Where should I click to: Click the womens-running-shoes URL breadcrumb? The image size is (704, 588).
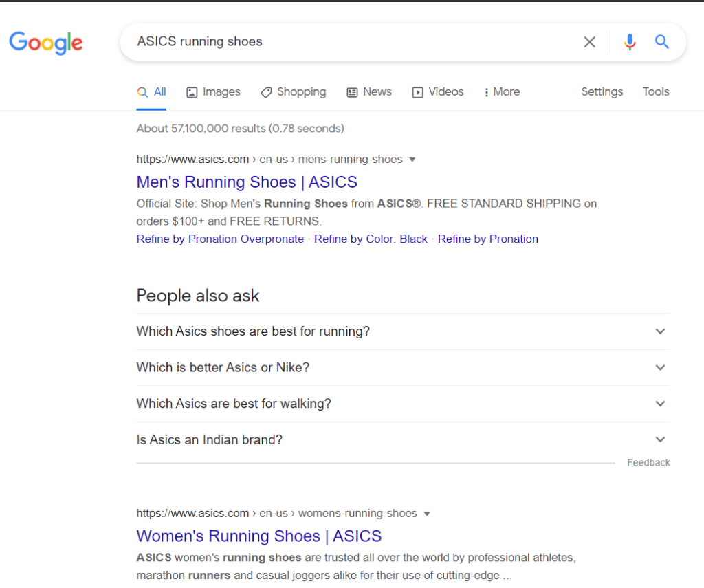click(x=276, y=514)
